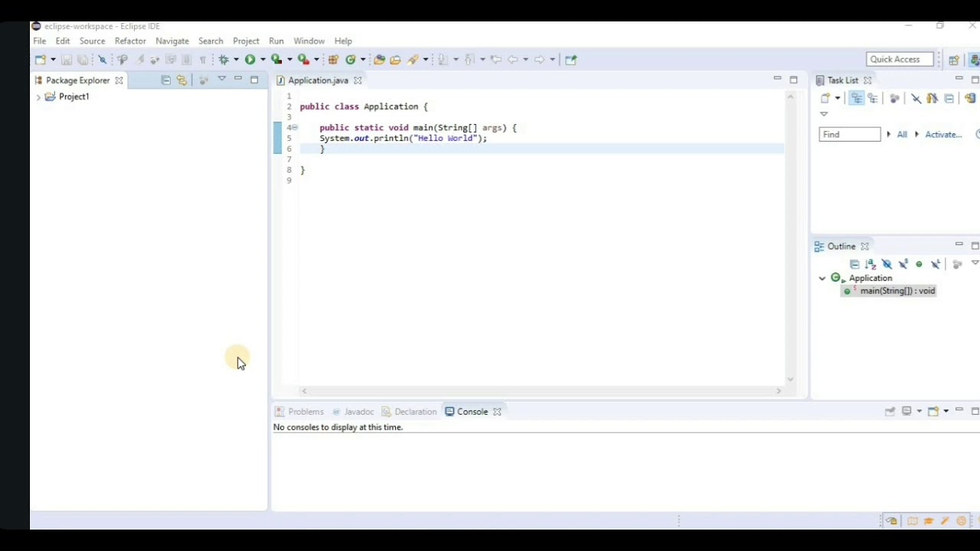The image size is (980, 551).
Task: Collapse main method fold marker on line 4
Action: [295, 128]
